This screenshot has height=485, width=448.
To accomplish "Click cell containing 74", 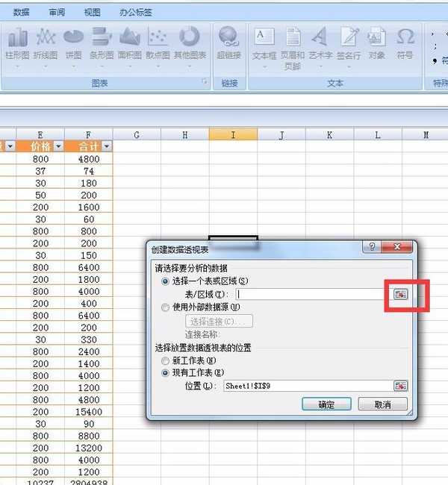I will [89, 171].
